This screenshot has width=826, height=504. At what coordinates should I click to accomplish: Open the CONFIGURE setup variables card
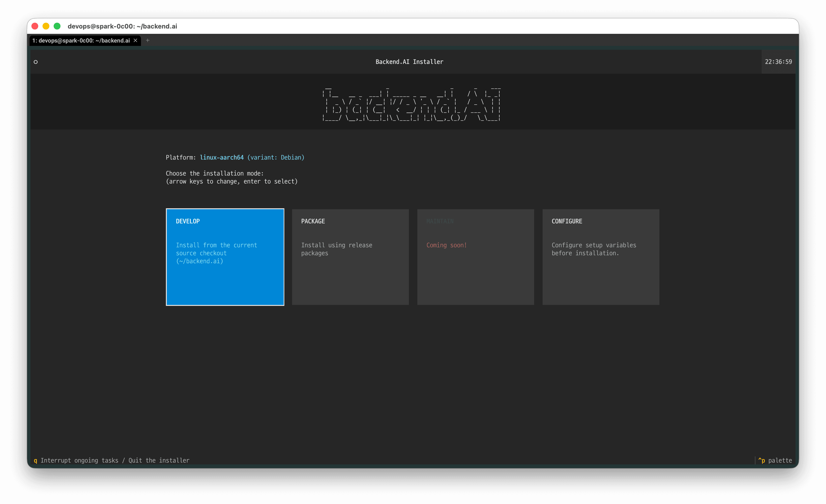[601, 257]
